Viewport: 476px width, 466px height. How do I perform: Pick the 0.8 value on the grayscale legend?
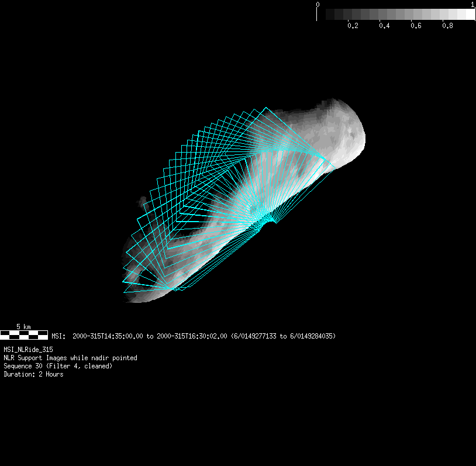[447, 26]
